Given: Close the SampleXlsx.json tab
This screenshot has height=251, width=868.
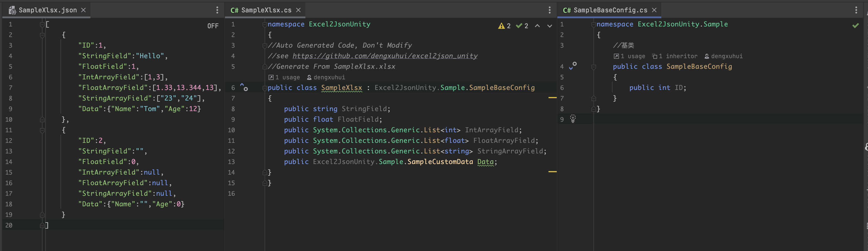Looking at the screenshot, I should (84, 10).
